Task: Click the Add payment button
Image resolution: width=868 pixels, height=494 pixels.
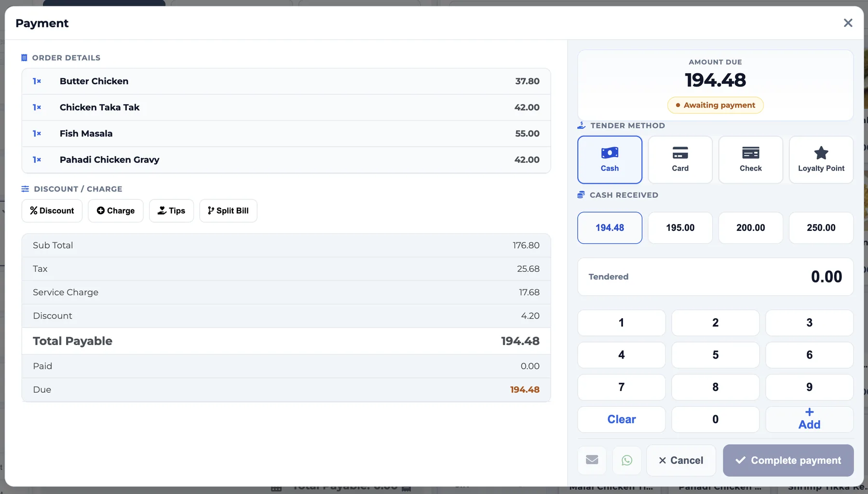Action: tap(809, 419)
